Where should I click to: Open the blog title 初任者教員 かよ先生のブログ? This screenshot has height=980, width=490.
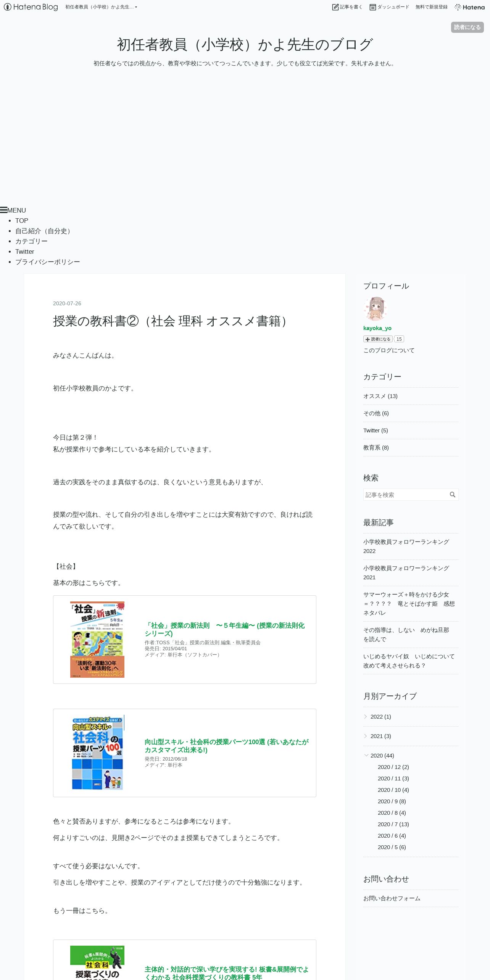click(x=245, y=45)
